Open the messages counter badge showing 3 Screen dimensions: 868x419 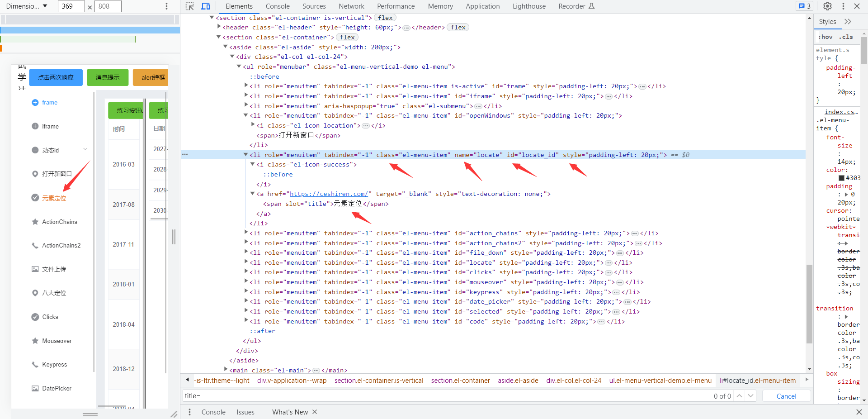point(805,6)
